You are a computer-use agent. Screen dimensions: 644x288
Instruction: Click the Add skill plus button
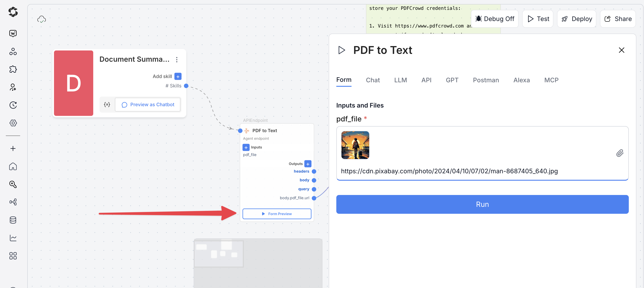(178, 76)
